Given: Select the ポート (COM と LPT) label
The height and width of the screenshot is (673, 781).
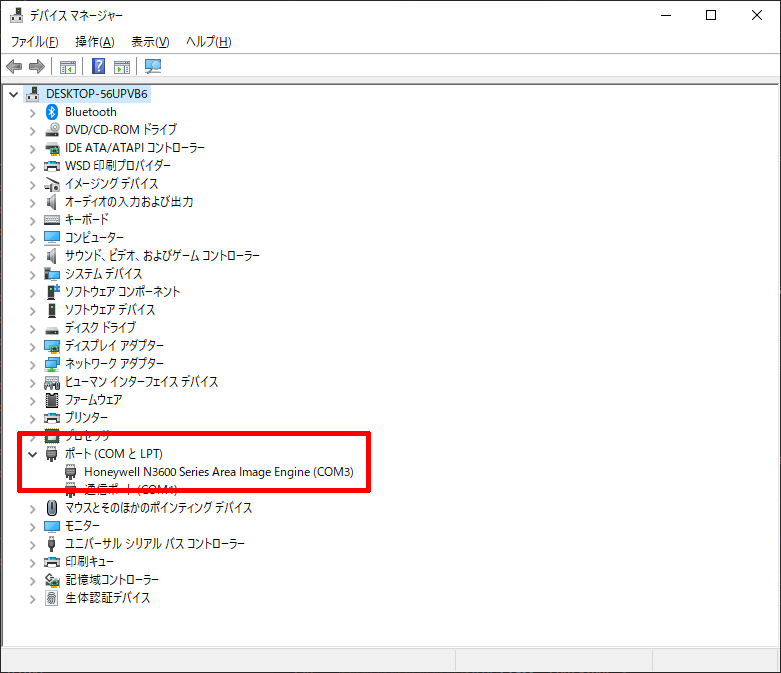Looking at the screenshot, I should pyautogui.click(x=114, y=454).
